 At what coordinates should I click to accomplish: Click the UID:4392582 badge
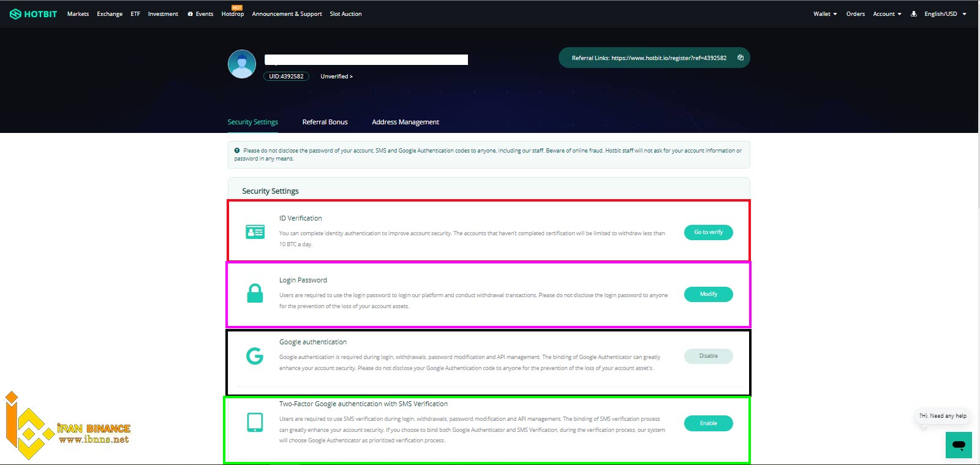[286, 77]
